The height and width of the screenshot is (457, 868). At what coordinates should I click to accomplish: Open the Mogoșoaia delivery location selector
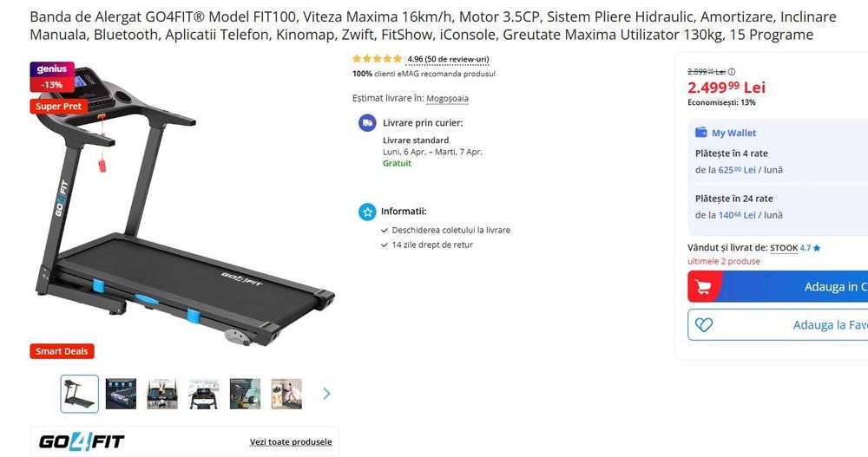click(447, 99)
